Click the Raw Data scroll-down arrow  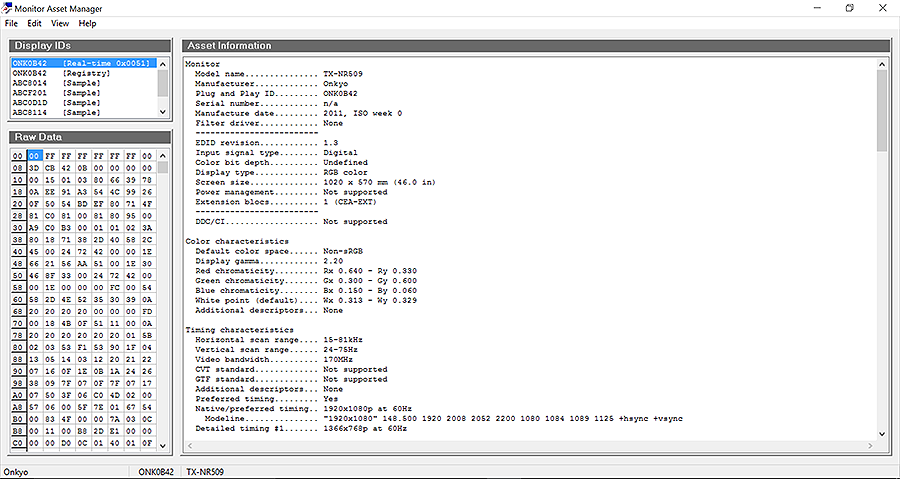[x=162, y=445]
